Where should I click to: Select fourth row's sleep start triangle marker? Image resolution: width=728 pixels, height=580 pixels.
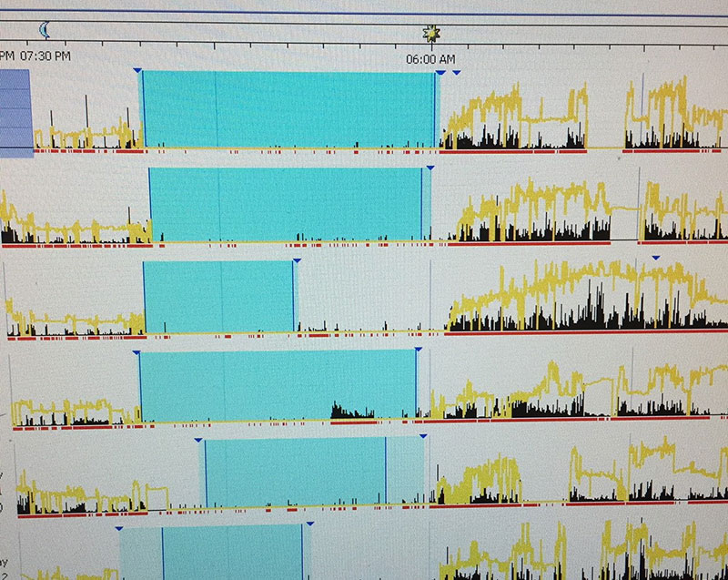136,353
